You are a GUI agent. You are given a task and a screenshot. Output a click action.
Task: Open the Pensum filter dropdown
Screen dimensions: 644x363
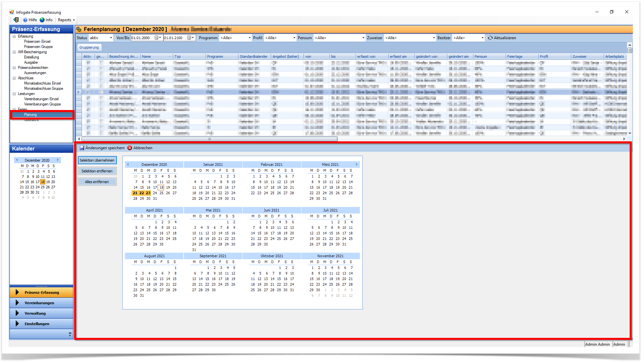pos(363,38)
